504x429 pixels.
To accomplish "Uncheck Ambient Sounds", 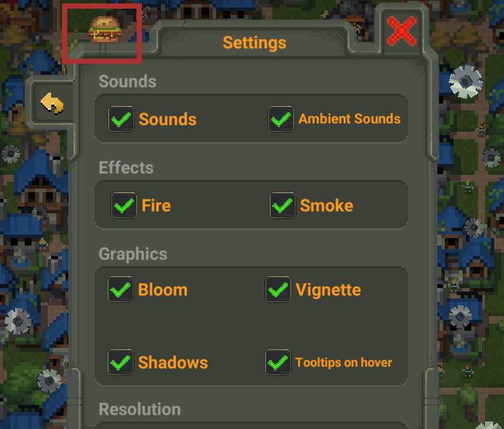I will pyautogui.click(x=281, y=119).
